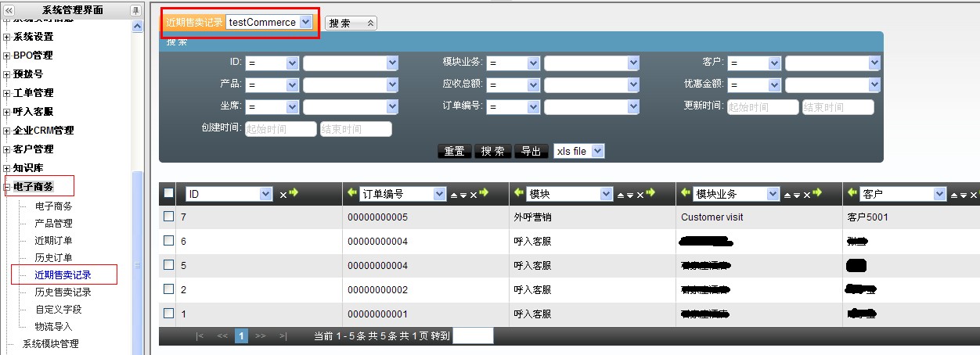
Task: Select 产品管理 under 电子商务
Action: (53, 224)
